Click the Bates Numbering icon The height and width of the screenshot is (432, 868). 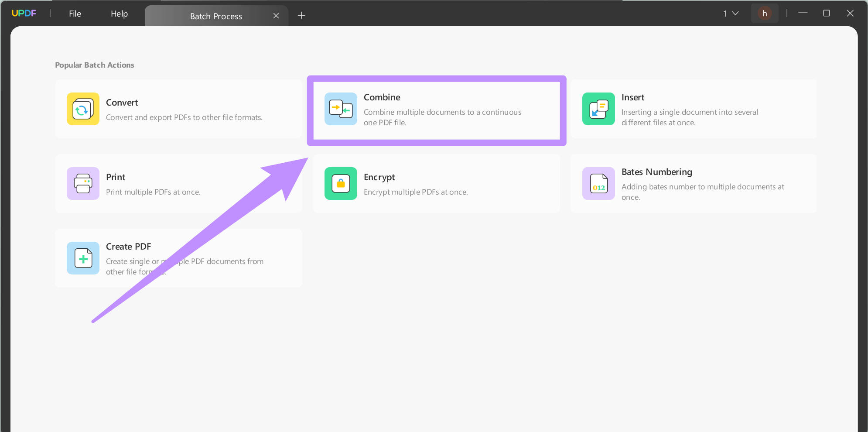pos(598,184)
